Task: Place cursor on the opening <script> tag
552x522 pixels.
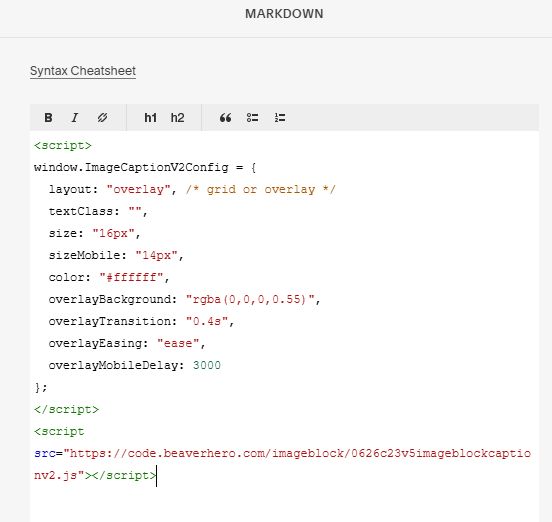Action: tap(63, 145)
